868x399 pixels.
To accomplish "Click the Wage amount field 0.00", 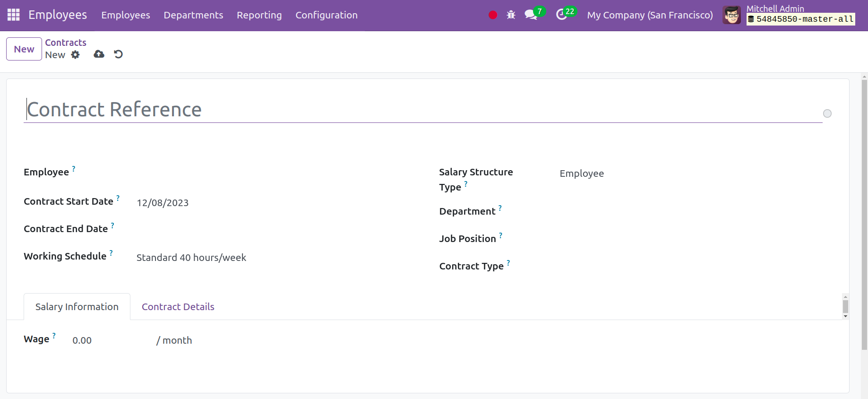I will tap(111, 340).
